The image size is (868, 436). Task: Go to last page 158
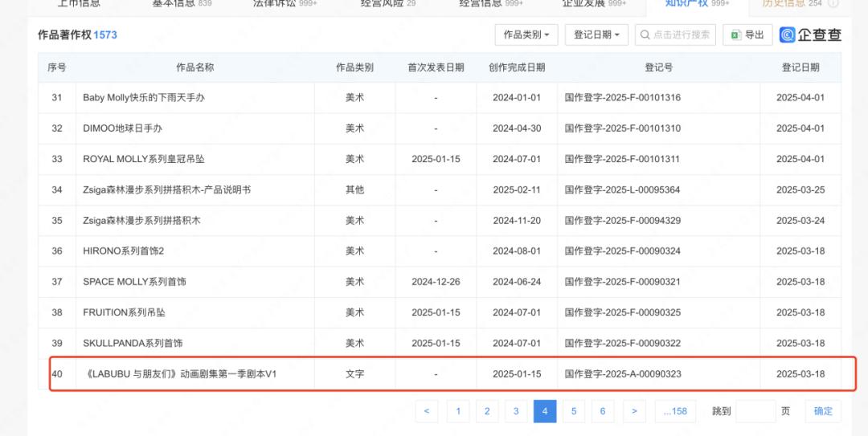(x=675, y=411)
